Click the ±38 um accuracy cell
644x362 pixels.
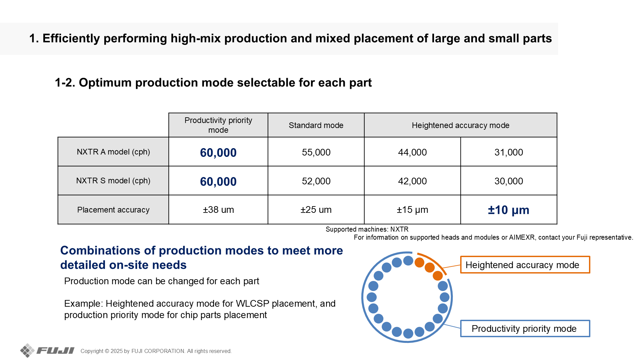tap(218, 210)
